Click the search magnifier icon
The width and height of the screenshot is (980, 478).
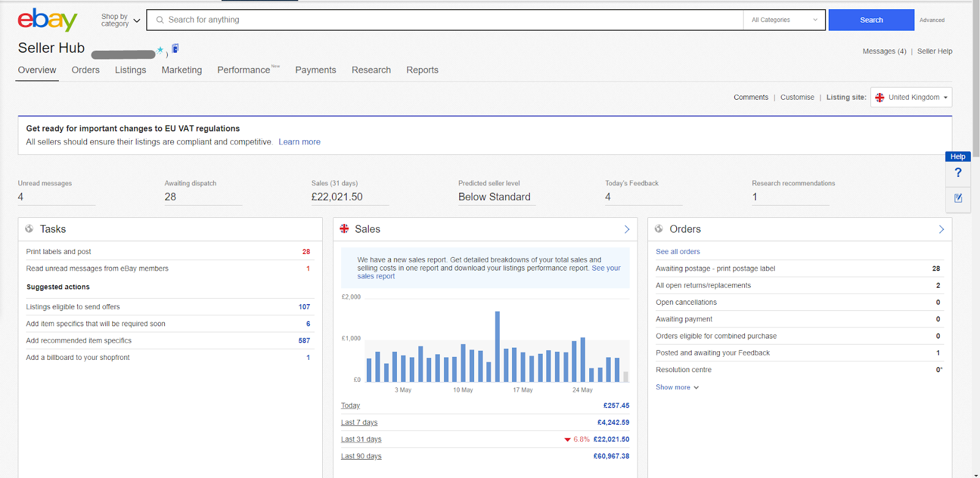[160, 20]
